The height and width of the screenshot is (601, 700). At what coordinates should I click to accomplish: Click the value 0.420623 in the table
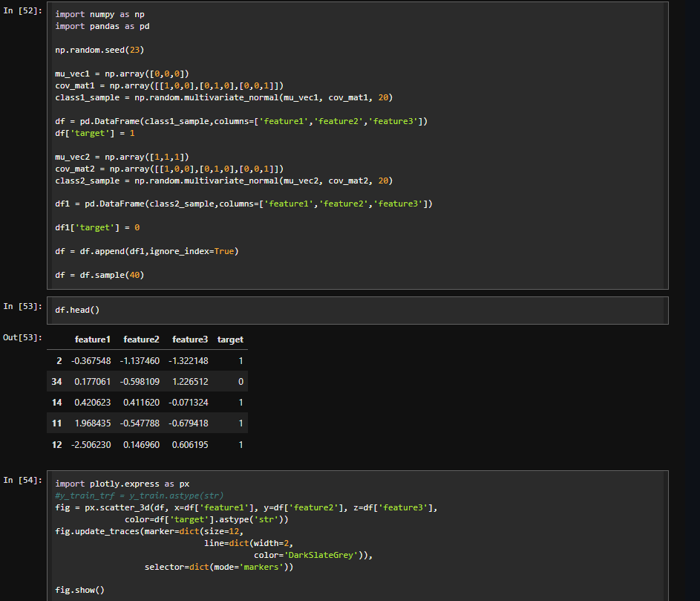(x=92, y=403)
